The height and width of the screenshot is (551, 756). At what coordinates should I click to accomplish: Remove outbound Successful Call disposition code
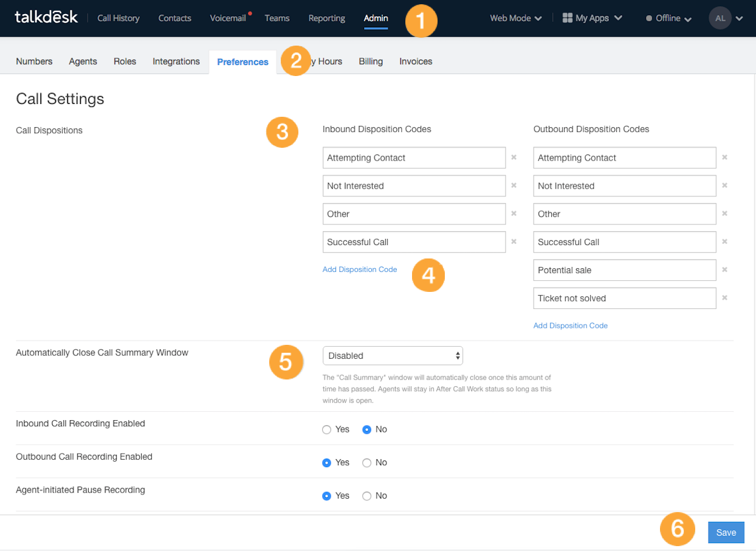(724, 241)
